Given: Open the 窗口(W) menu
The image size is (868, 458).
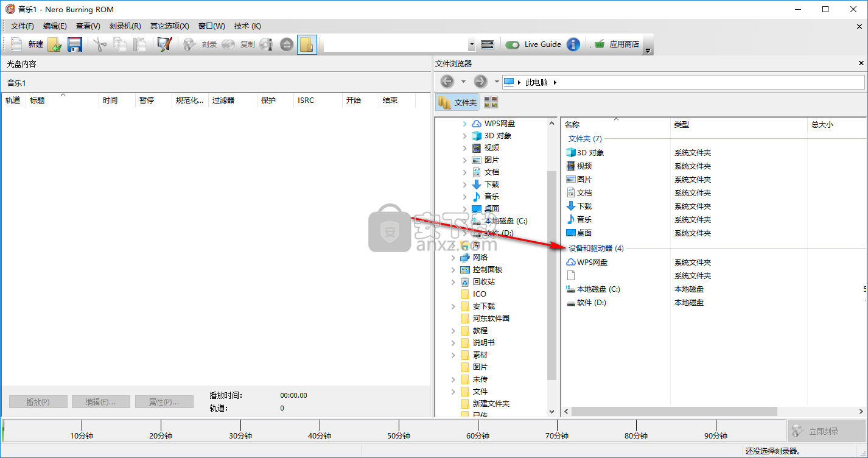Looking at the screenshot, I should (x=211, y=26).
